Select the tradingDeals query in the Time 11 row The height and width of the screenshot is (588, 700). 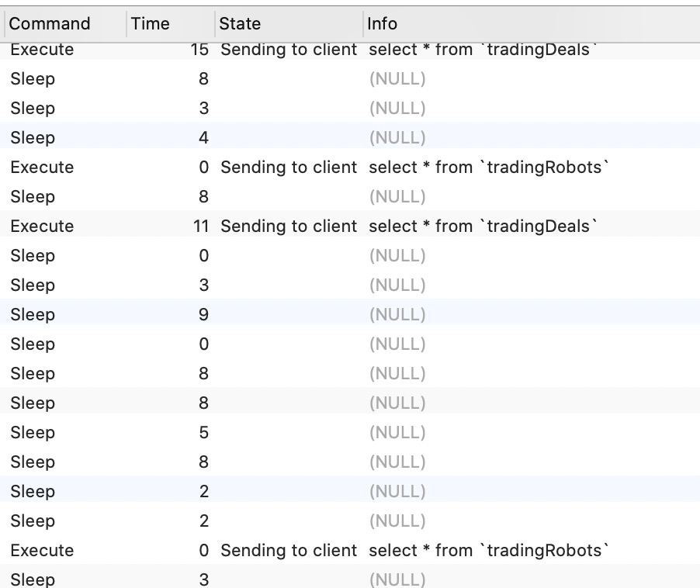(x=483, y=227)
